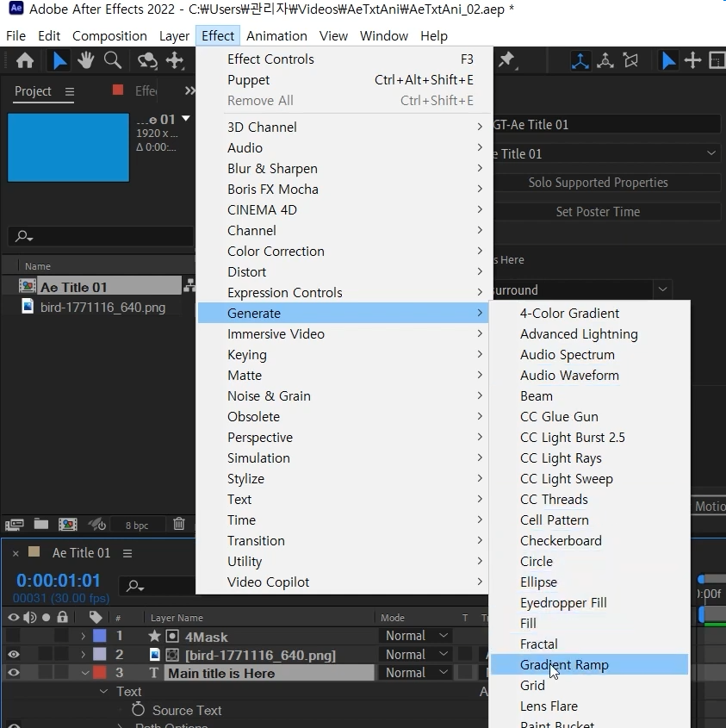Click the Home icon in toolbar

[x=25, y=60]
